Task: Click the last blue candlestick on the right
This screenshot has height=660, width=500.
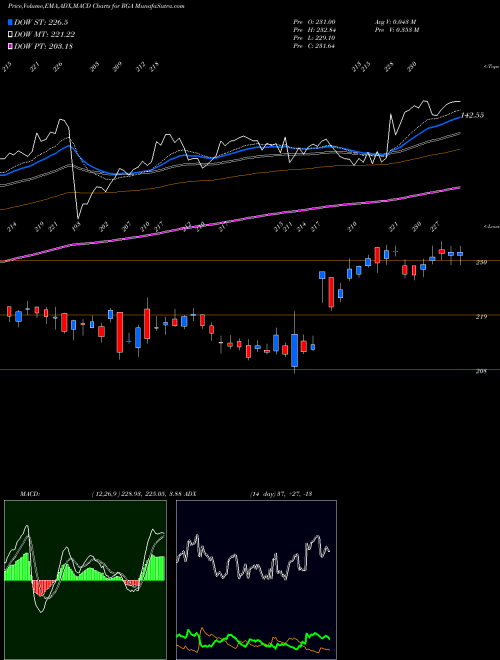Action: tap(460, 254)
